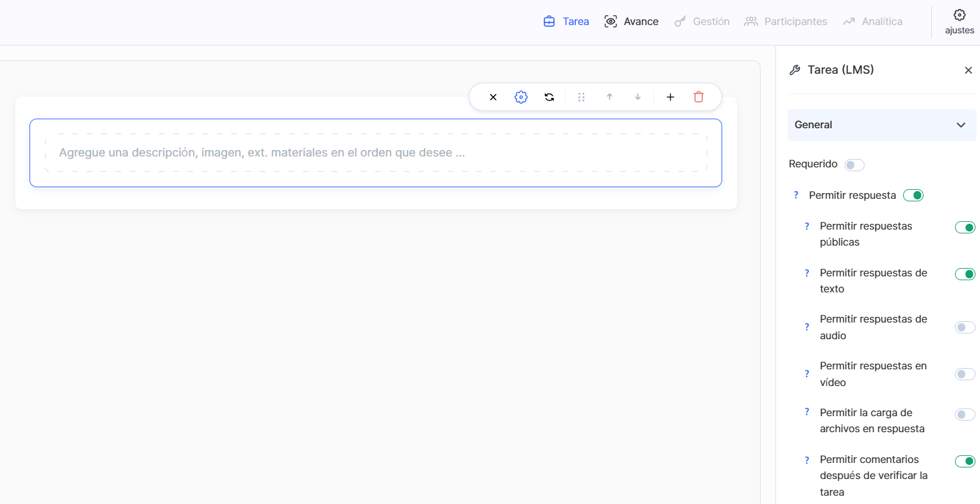980x504 pixels.
Task: Click the refresh arrows icon in block toolbar
Action: tap(550, 97)
